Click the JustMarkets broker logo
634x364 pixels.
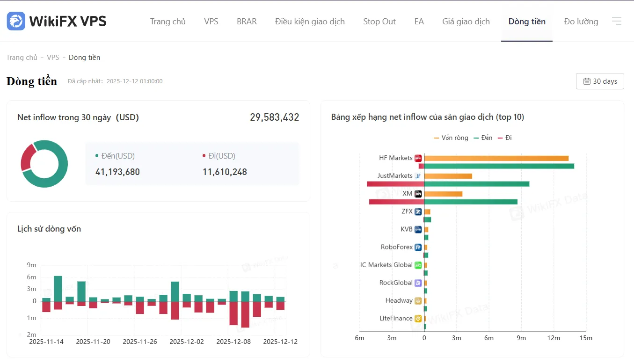pyautogui.click(x=418, y=176)
